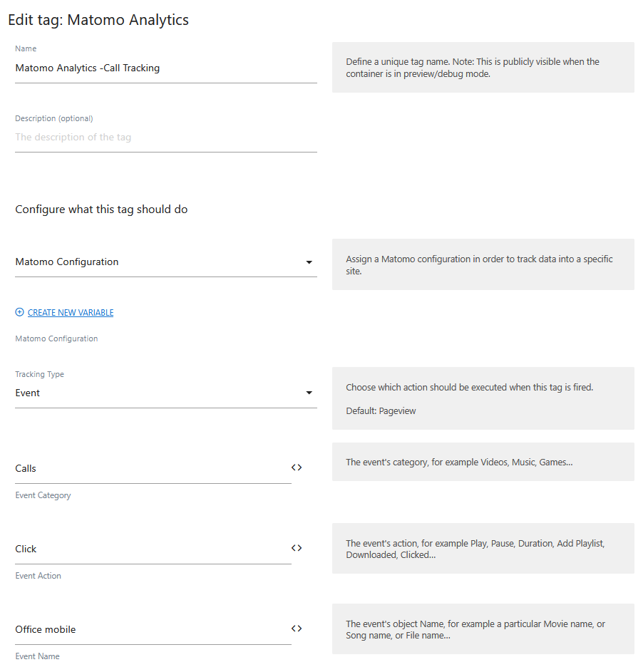Click the Tracking Type dropdown arrow

tap(309, 393)
